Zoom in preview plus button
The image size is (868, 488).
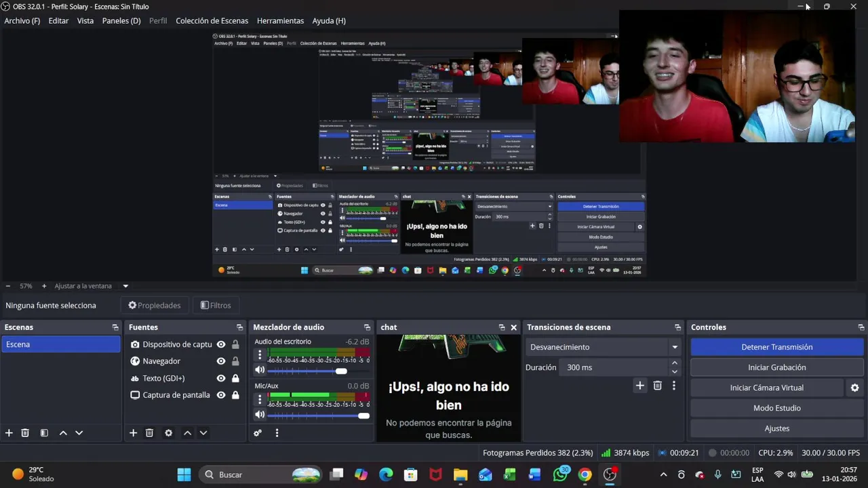pyautogui.click(x=44, y=286)
